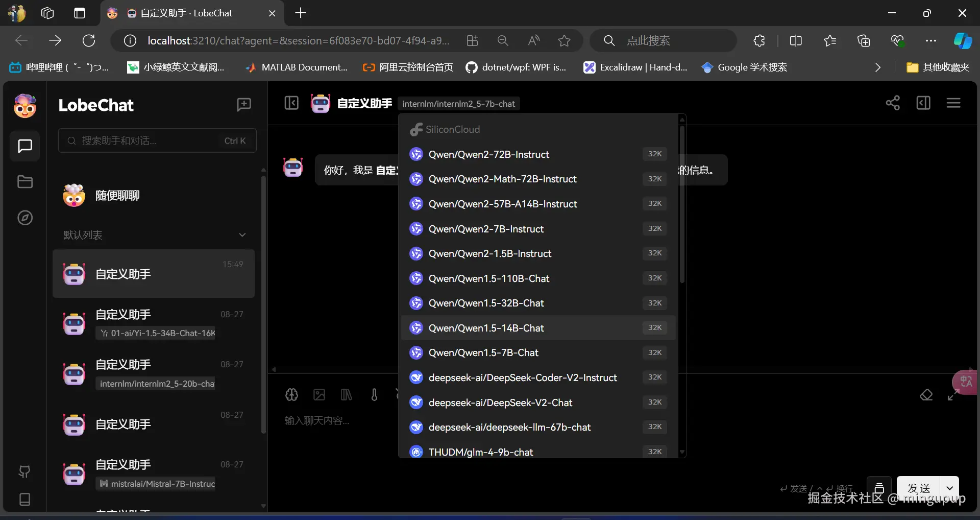Viewport: 980px width, 520px height.
Task: Select deepseek-ai/DeepSeek-V2-Chat model
Action: [538, 403]
